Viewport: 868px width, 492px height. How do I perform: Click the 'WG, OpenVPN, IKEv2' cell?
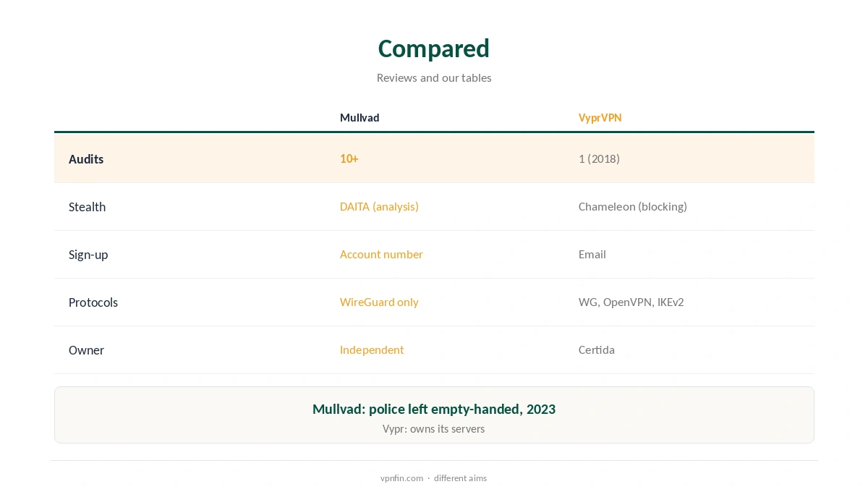631,302
